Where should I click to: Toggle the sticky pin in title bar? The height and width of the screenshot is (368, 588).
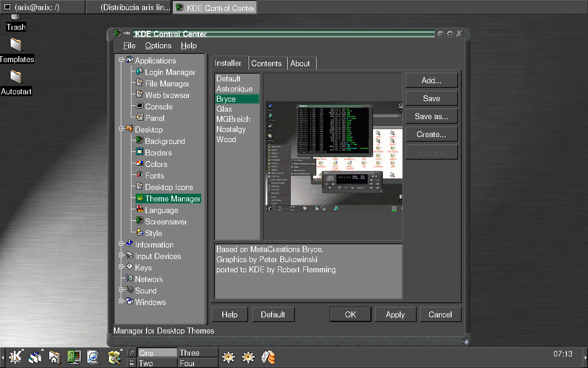click(127, 34)
